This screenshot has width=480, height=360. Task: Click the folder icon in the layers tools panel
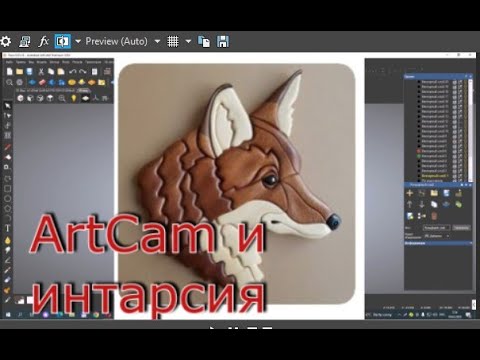(434, 193)
